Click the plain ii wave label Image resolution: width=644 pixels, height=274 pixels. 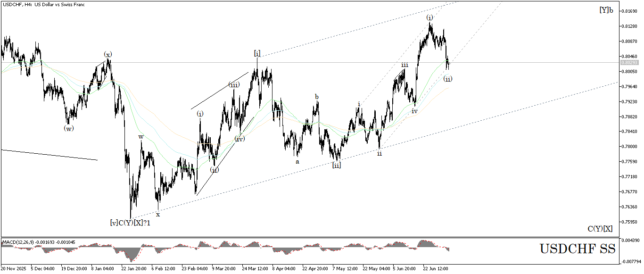(379, 153)
